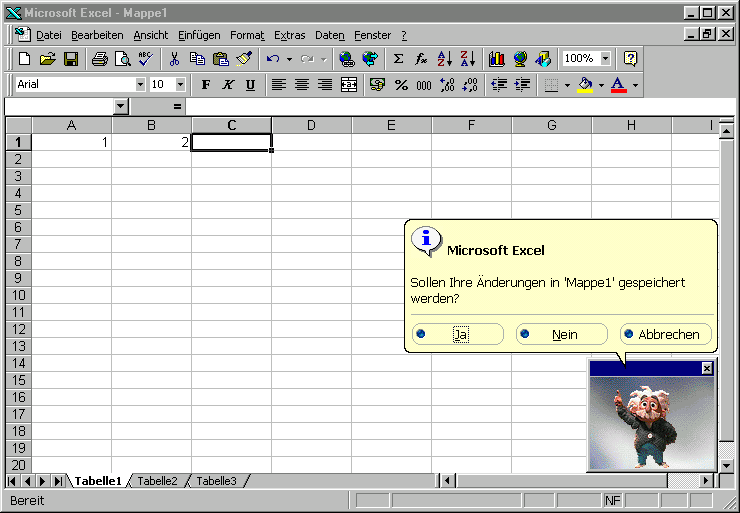Toggle bold F formatting

click(206, 85)
